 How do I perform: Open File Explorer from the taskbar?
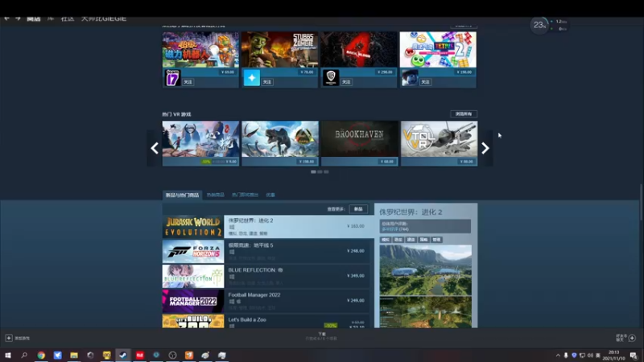(x=74, y=355)
